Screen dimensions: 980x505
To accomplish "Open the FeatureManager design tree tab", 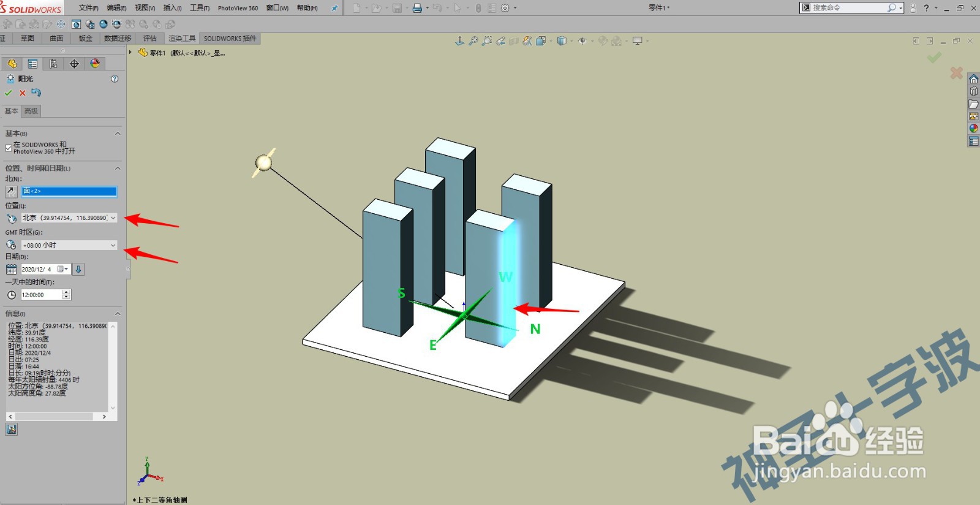I will (12, 64).
